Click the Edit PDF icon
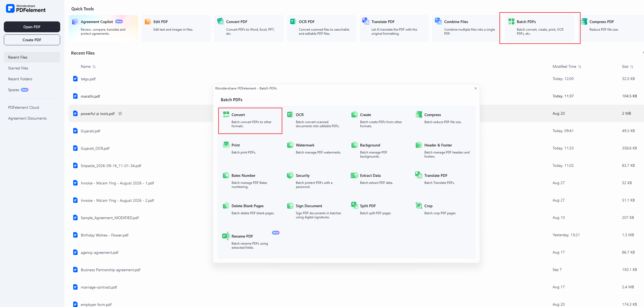This screenshot has height=307, width=644. coord(148,21)
